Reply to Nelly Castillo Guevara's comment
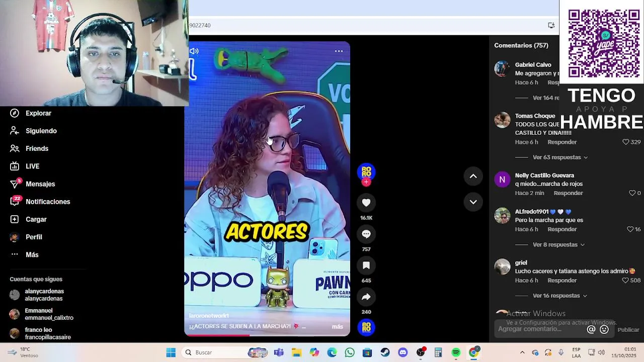Image resolution: width=644 pixels, height=362 pixels. [x=568, y=193]
